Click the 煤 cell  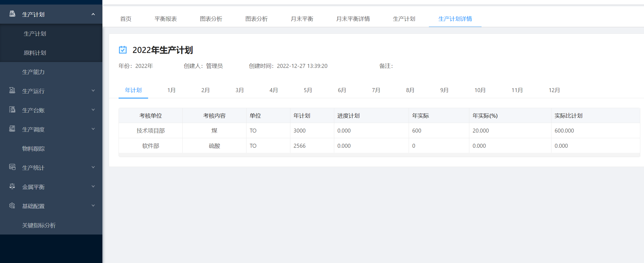coord(215,131)
